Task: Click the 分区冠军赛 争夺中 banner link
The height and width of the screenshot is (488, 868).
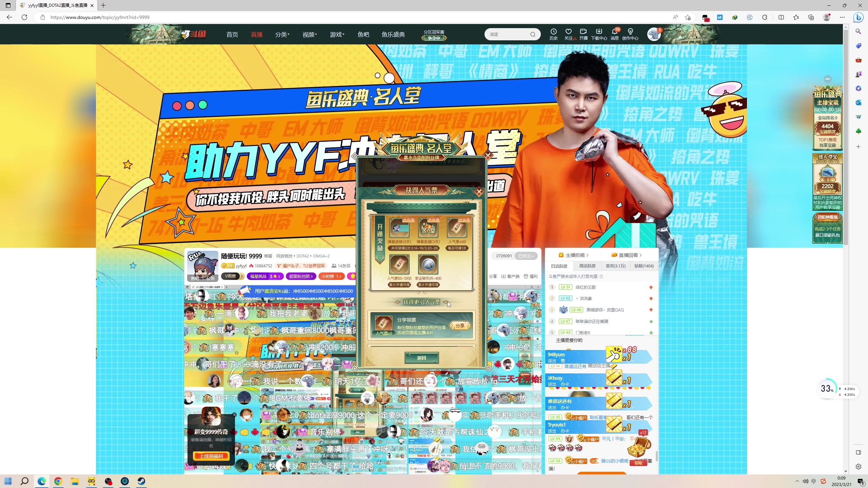Action: [x=434, y=35]
